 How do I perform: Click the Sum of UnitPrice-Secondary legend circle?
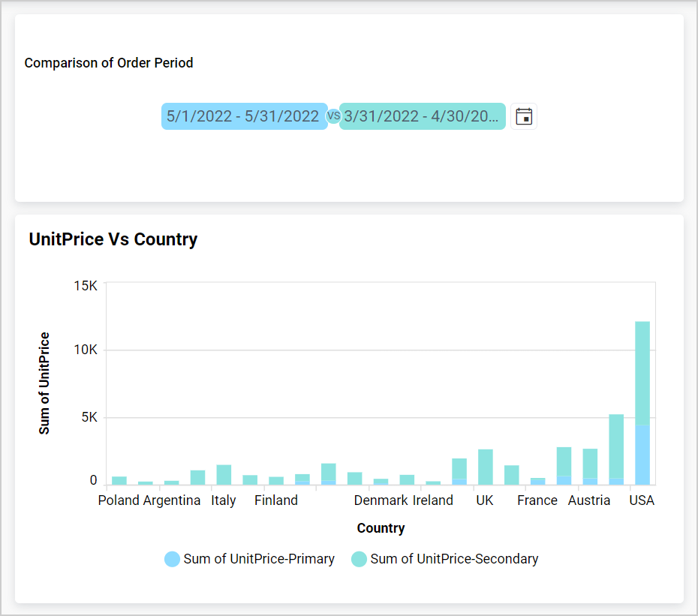pyautogui.click(x=360, y=559)
